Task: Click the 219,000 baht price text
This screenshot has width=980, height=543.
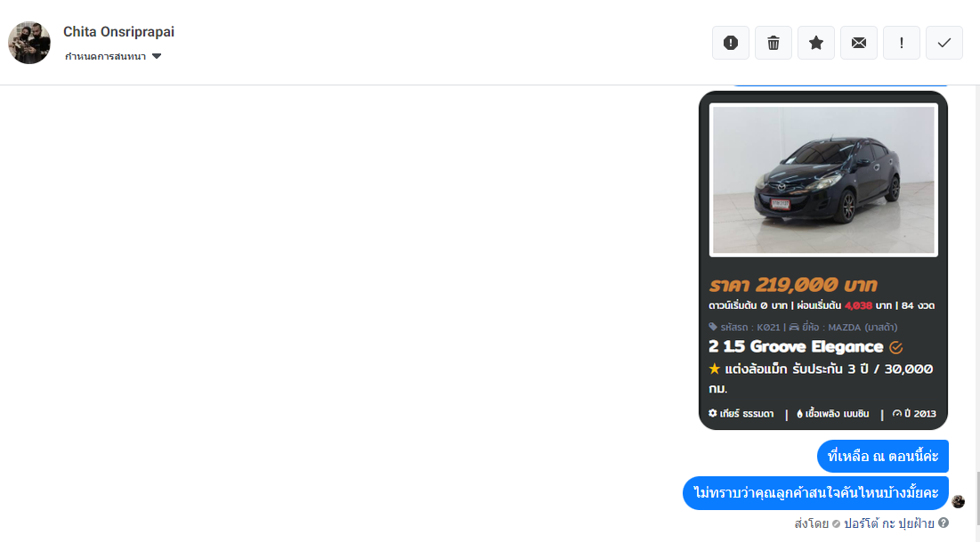Action: tap(793, 285)
